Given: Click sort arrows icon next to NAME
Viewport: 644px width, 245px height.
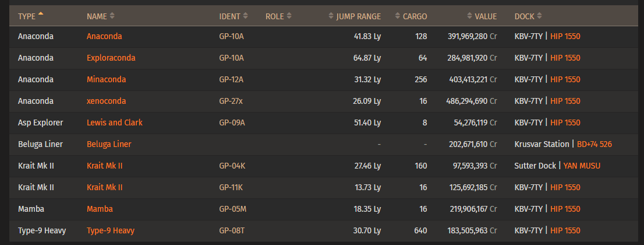Looking at the screenshot, I should pos(112,16).
